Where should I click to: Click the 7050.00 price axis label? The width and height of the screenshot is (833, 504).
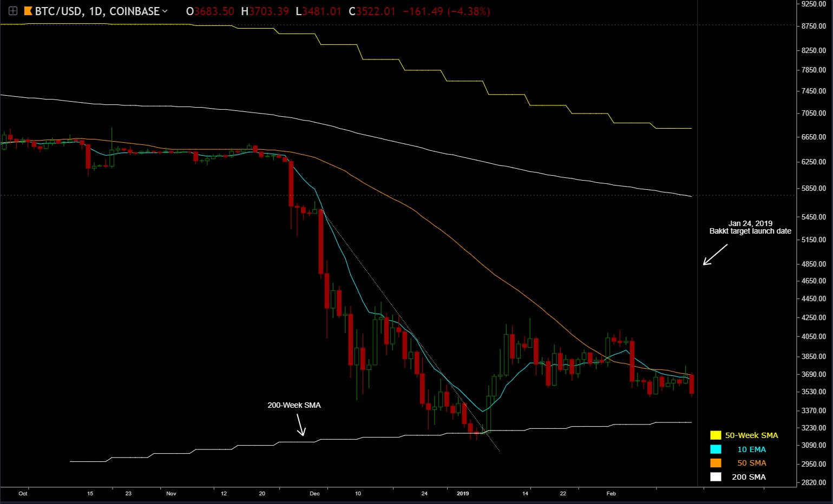[x=814, y=113]
